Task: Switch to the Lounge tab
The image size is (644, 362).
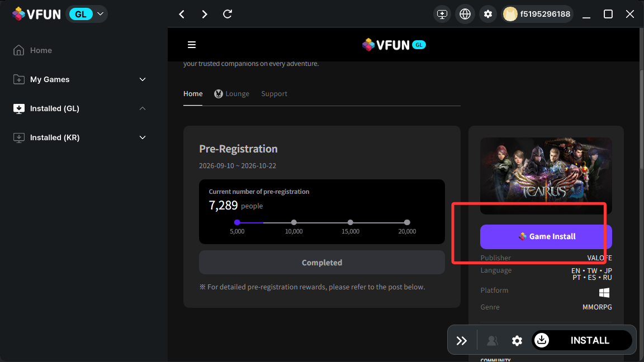Action: (231, 94)
